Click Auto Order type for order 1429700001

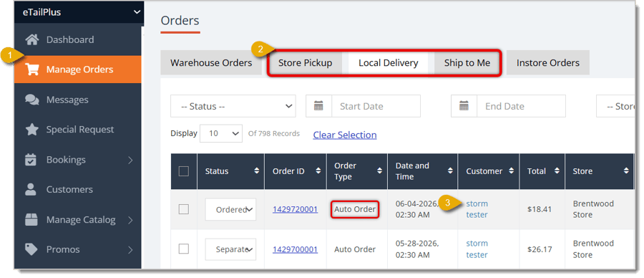pos(355,249)
